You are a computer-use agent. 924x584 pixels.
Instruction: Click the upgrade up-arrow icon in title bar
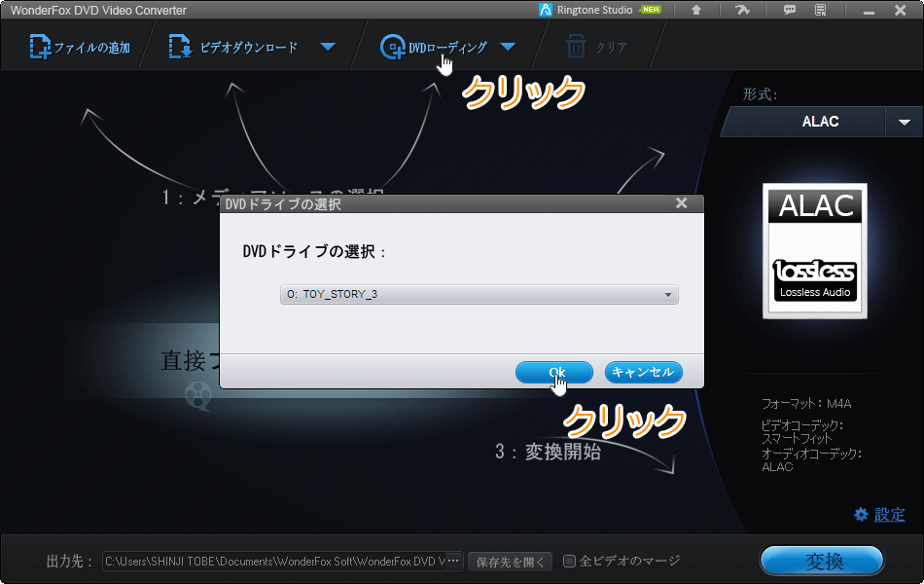696,10
